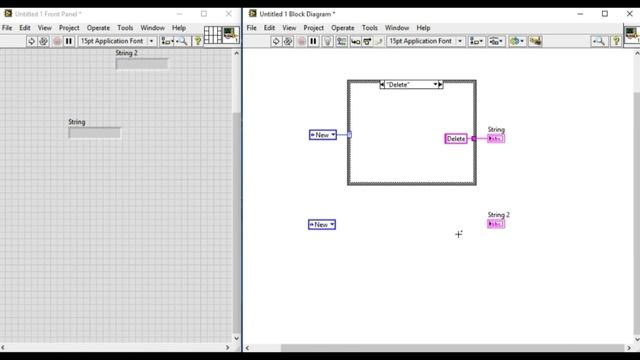
Task: Go to previous case with left arrow
Action: point(382,84)
